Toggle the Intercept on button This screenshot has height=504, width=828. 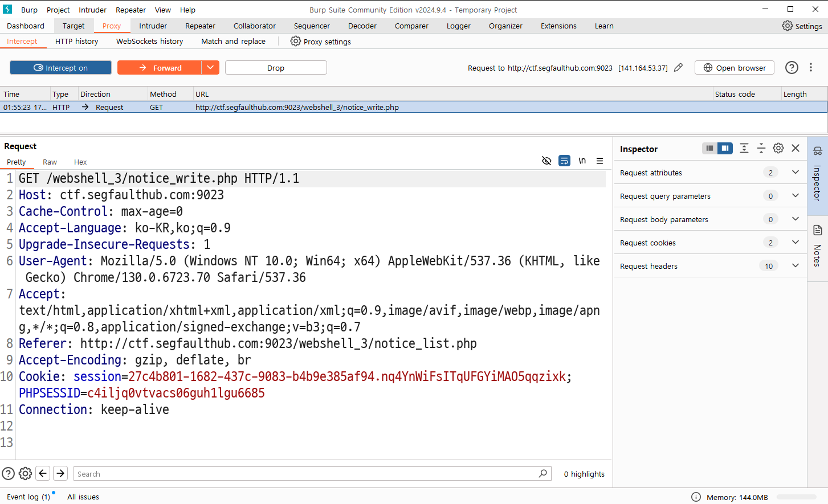pos(60,67)
